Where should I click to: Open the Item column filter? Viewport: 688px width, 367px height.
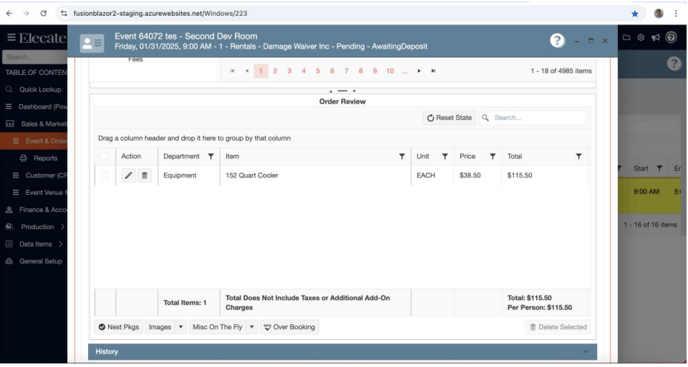(x=402, y=156)
